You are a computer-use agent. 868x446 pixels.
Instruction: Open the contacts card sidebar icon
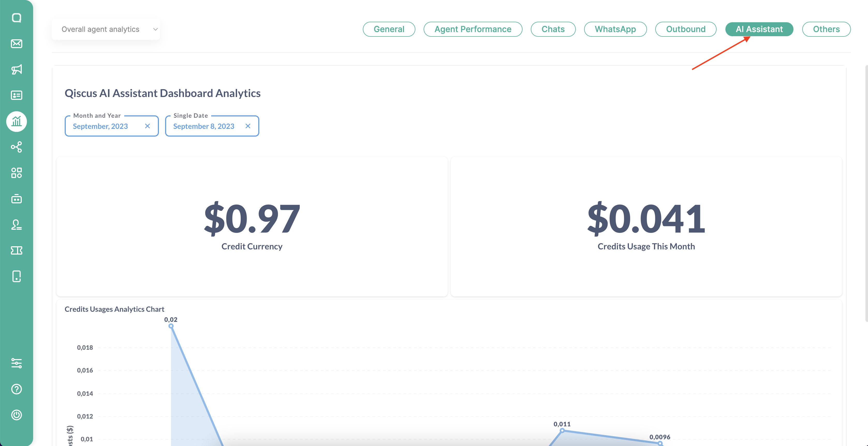[17, 95]
